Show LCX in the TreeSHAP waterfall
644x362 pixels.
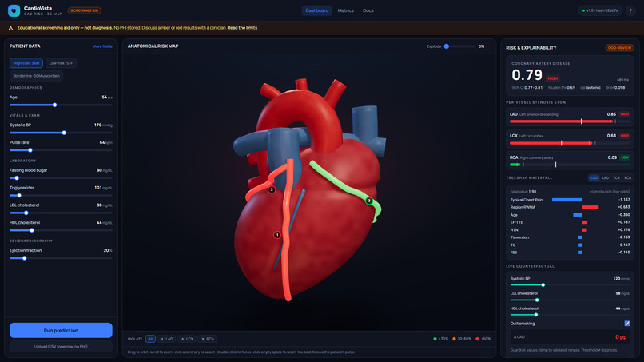pos(617,178)
